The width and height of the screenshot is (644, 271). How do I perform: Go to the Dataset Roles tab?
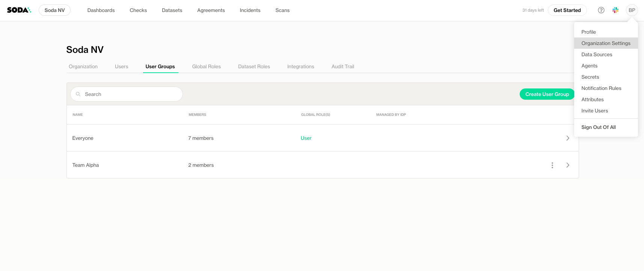point(254,67)
